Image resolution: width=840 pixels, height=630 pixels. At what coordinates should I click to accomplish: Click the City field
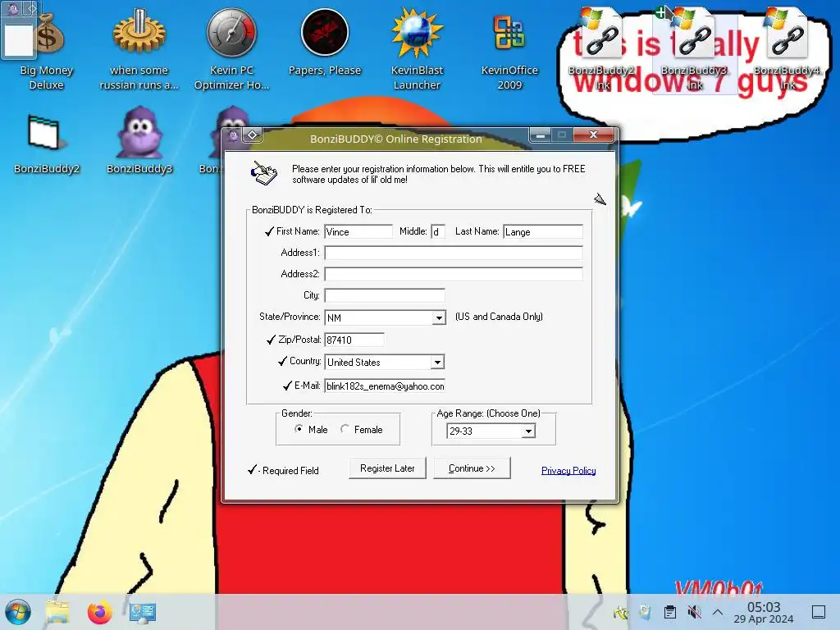point(385,295)
